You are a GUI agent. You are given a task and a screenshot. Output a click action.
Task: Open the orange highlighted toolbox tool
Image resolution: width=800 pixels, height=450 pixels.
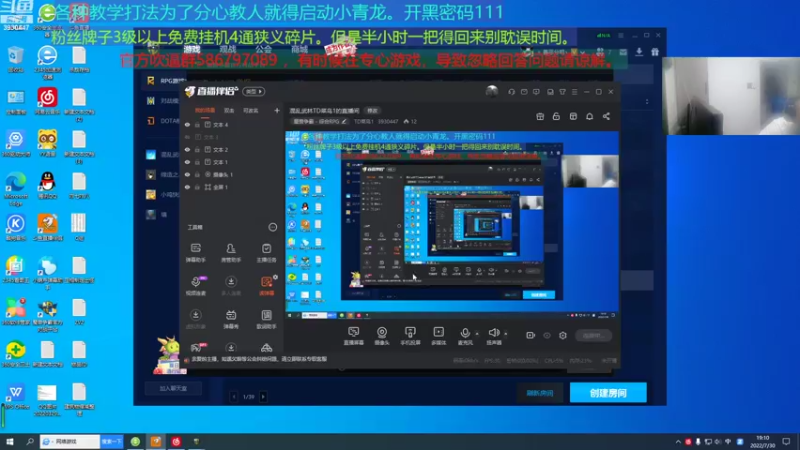click(266, 286)
